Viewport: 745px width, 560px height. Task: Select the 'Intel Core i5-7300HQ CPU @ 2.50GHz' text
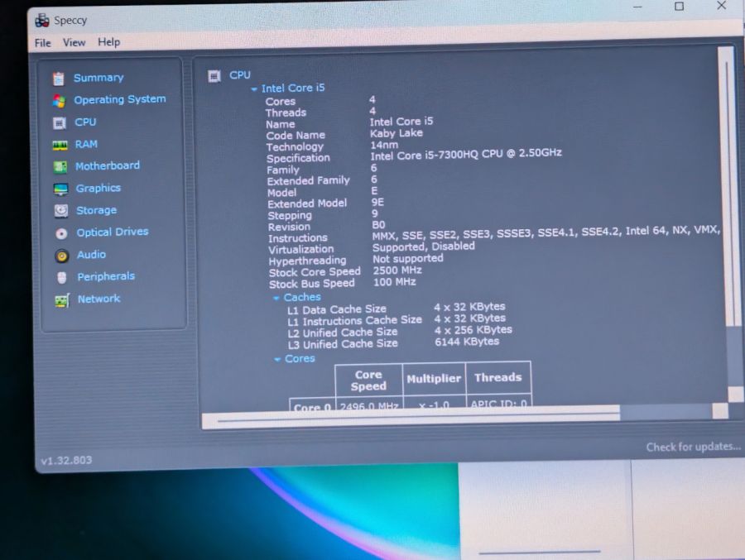[x=465, y=155]
